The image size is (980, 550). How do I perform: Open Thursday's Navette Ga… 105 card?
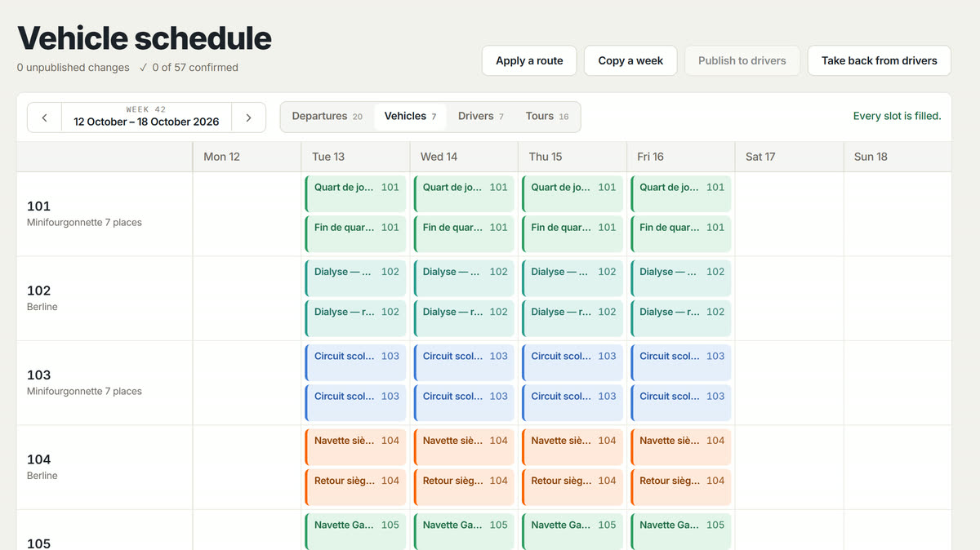(x=572, y=531)
